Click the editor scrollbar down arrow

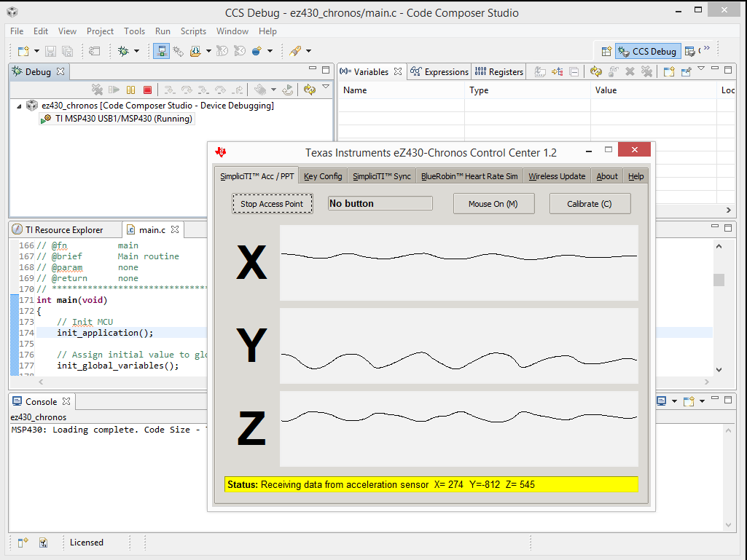(719, 369)
